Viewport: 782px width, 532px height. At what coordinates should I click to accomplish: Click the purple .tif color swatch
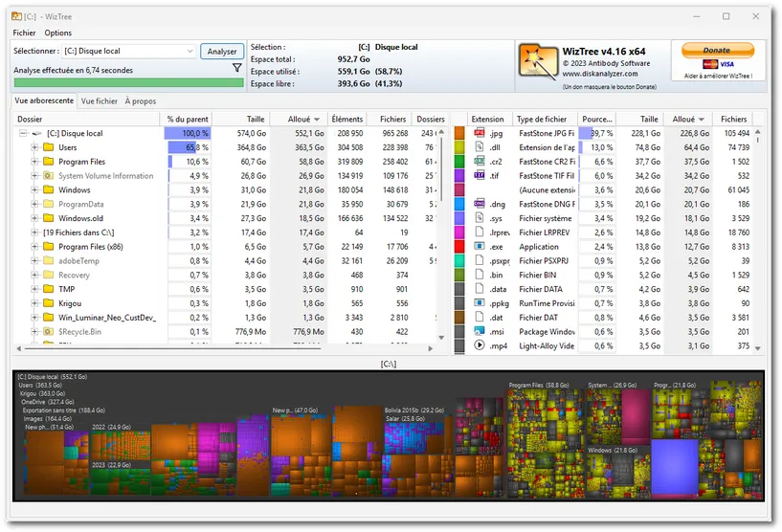click(459, 175)
